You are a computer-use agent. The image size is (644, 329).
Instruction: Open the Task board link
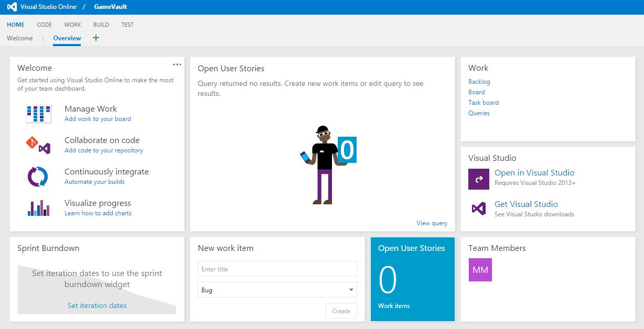tap(483, 103)
